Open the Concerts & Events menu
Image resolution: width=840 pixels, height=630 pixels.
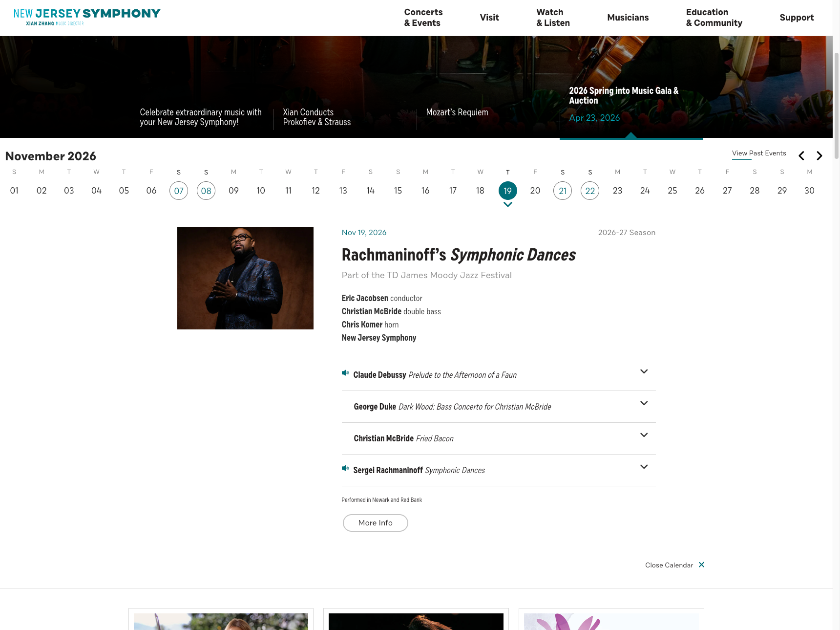[423, 18]
